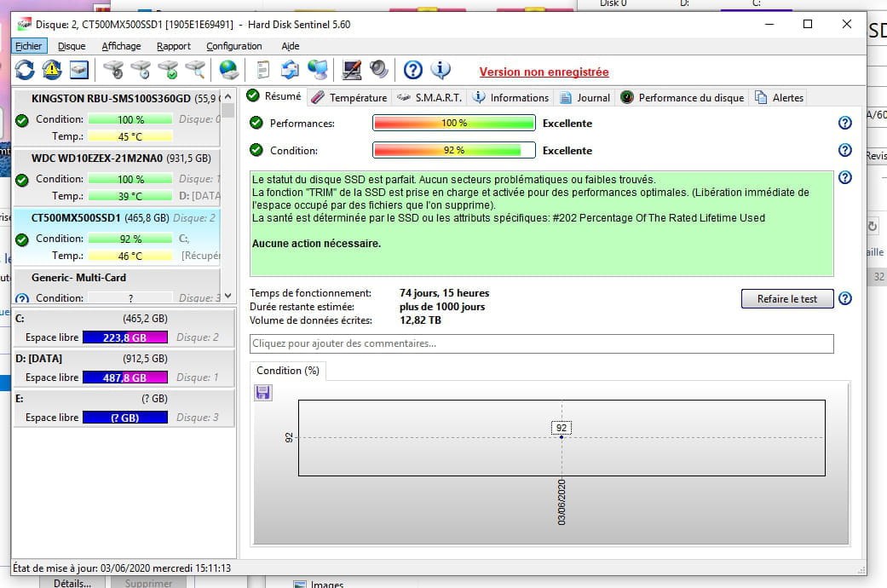The image size is (887, 588).
Task: Click the globe over disk toolbar icon
Action: [228, 70]
